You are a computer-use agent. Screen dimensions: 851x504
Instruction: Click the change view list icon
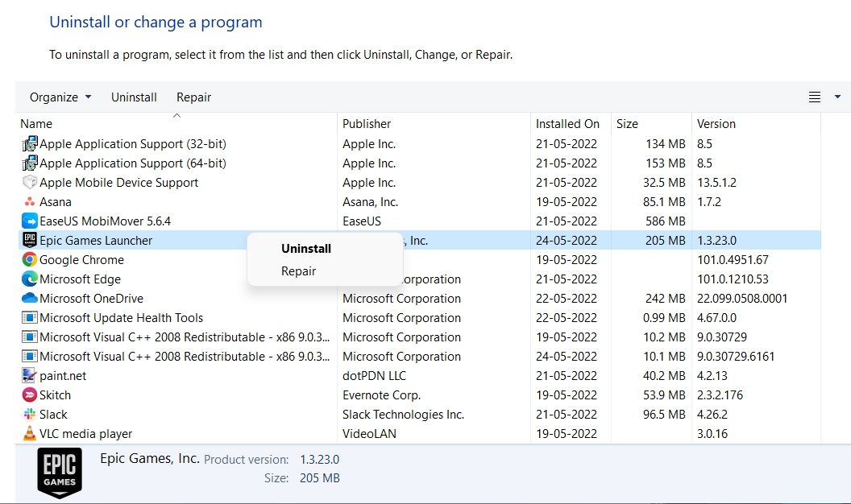tap(815, 97)
